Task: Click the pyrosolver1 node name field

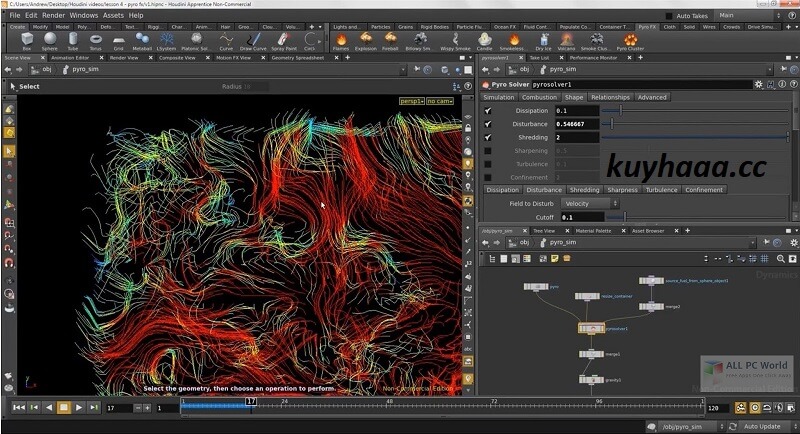Action: pos(642,84)
